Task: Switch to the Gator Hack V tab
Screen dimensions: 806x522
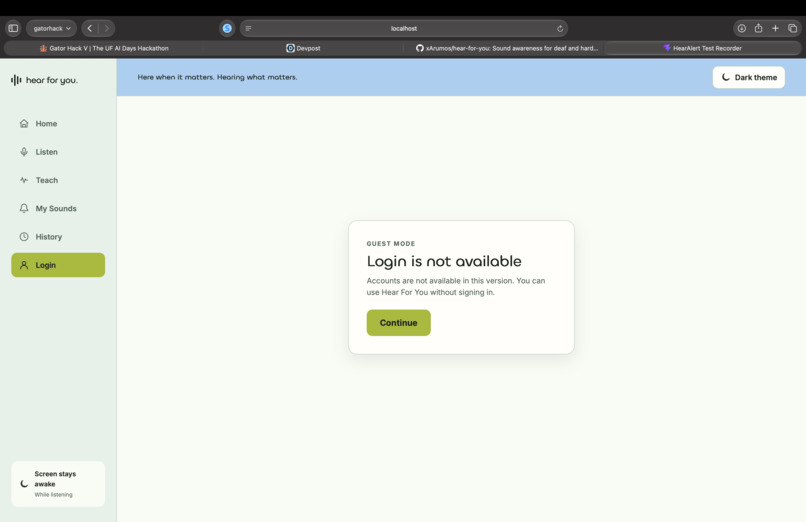Action: coord(104,48)
